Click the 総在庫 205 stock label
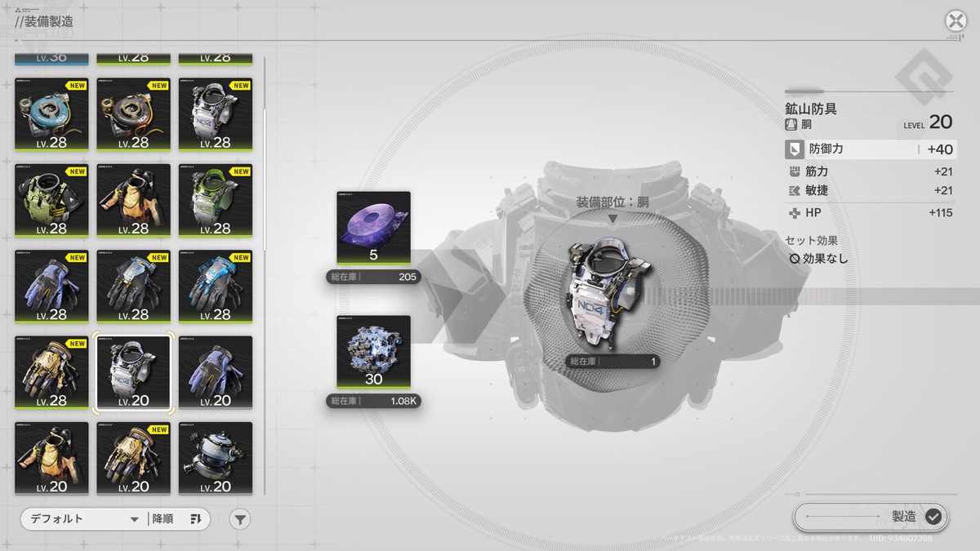 tap(374, 277)
